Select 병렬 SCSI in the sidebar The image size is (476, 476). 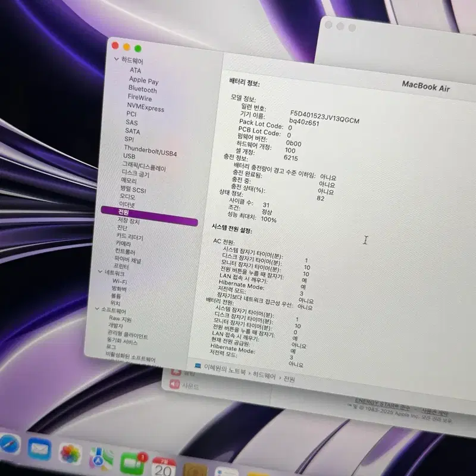click(x=133, y=189)
